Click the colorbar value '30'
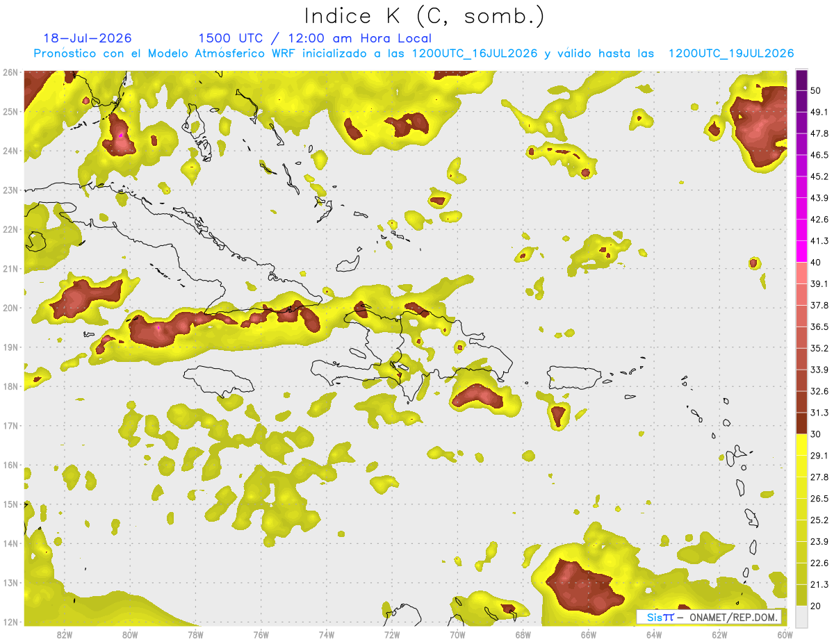Image resolution: width=834 pixels, height=644 pixels. pyautogui.click(x=815, y=434)
